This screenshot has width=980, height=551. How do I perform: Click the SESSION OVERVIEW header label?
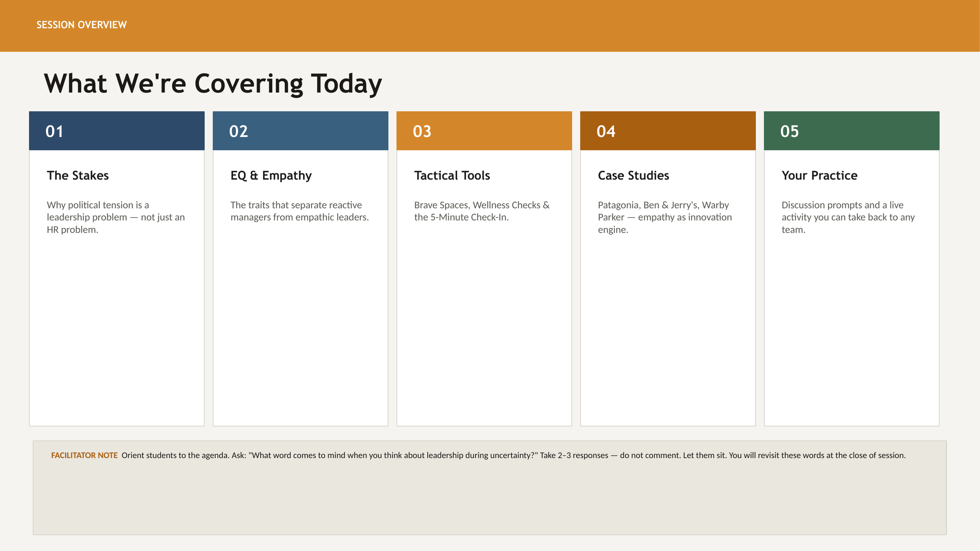(82, 25)
